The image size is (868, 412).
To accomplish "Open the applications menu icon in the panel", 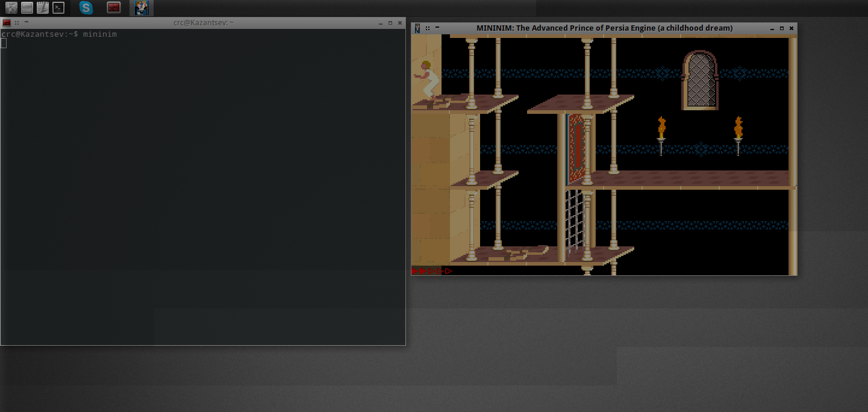I will click(x=11, y=8).
